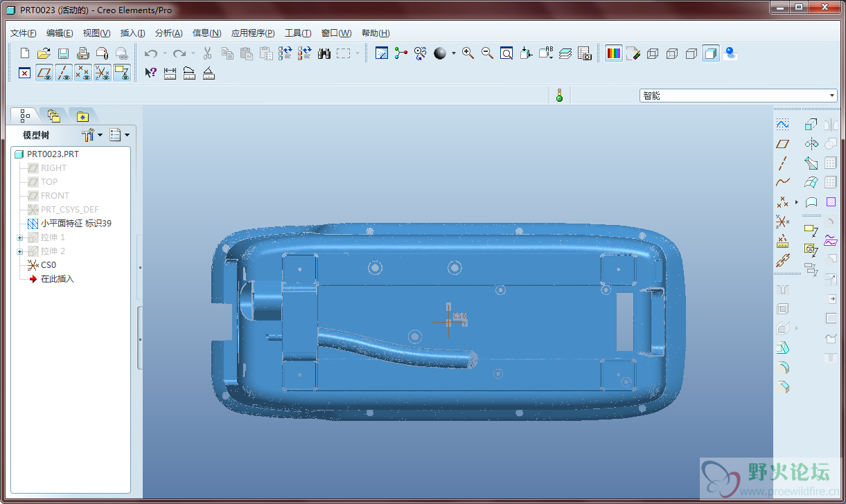Select the Datum Coordinate System tool
This screenshot has width=846, height=504.
click(x=782, y=222)
